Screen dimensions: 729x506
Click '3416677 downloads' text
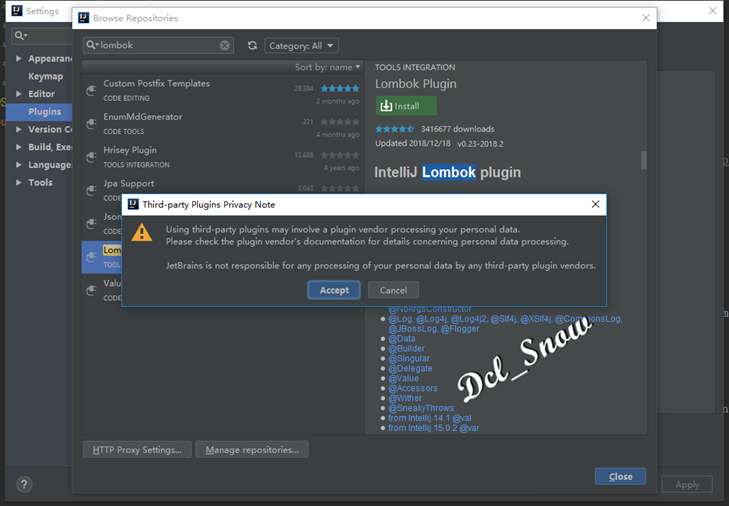click(x=457, y=129)
